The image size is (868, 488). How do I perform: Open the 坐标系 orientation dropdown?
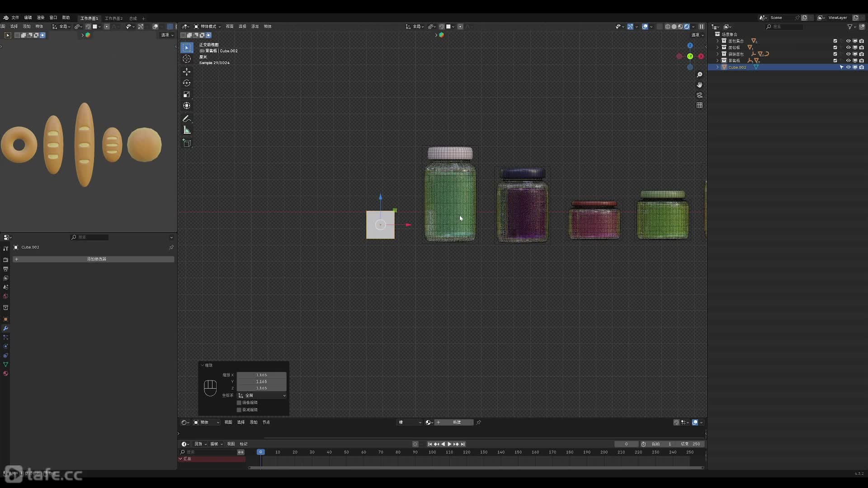[262, 395]
